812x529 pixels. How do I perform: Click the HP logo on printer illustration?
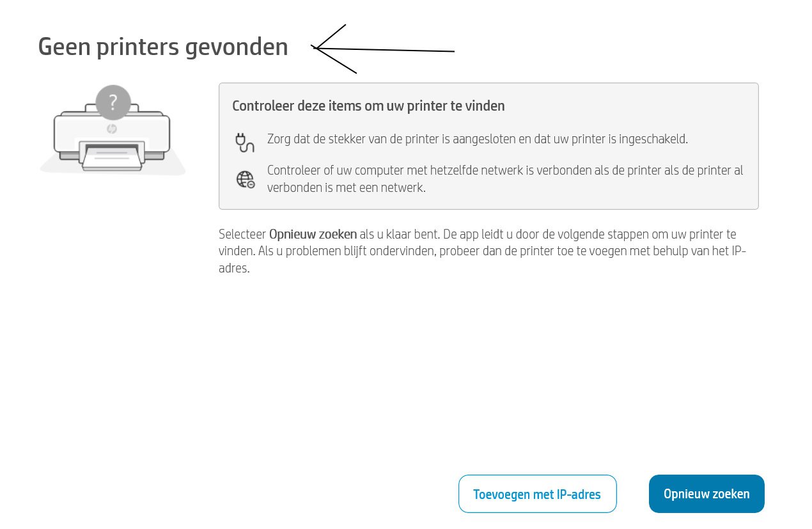point(112,129)
